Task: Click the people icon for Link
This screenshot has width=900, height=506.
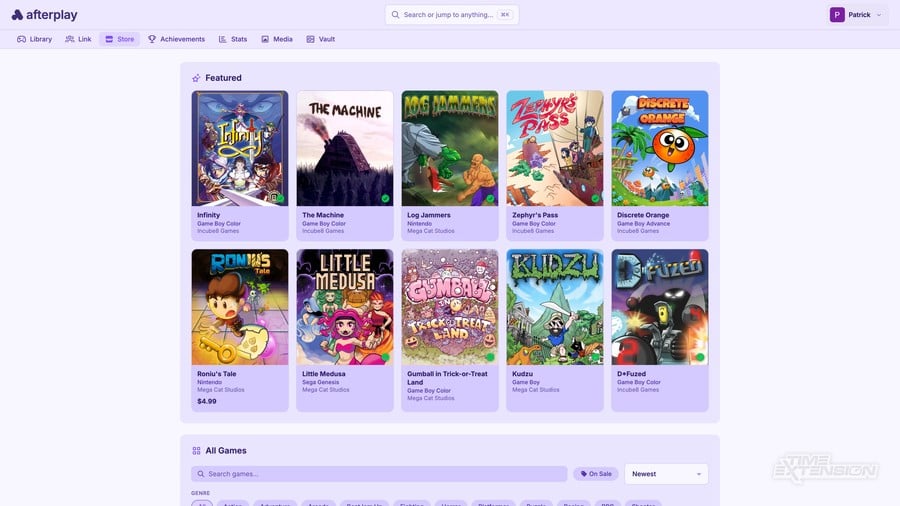Action: tap(69, 39)
